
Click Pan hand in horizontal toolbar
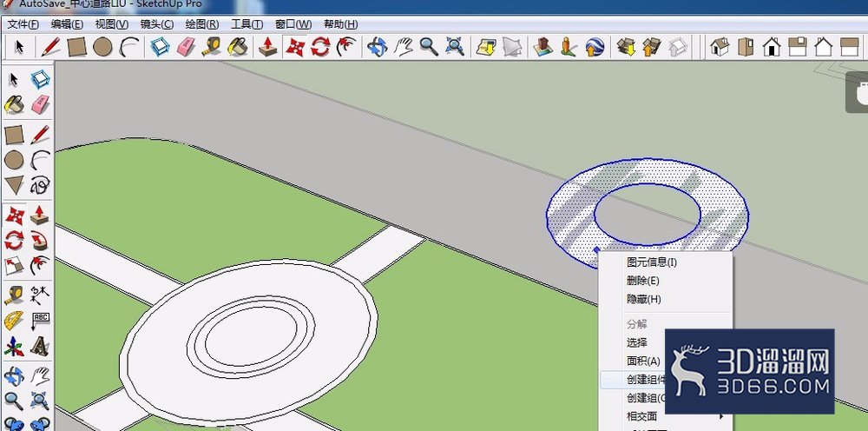pyautogui.click(x=403, y=47)
